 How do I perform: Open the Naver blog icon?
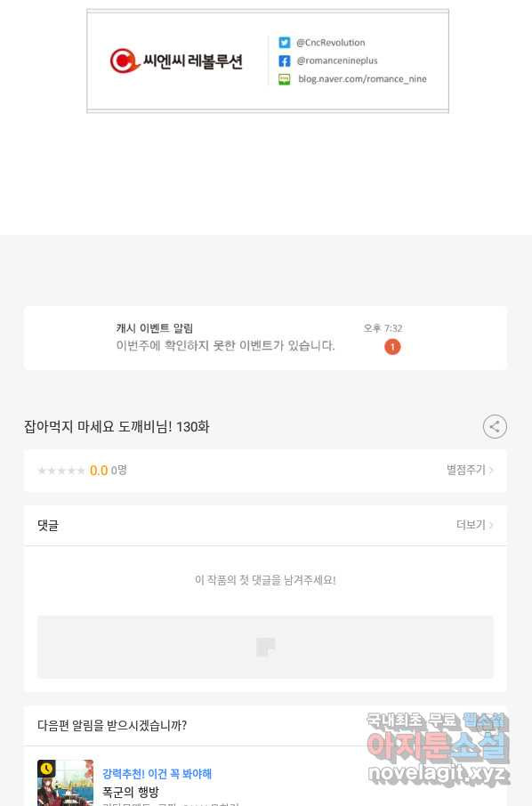285,79
